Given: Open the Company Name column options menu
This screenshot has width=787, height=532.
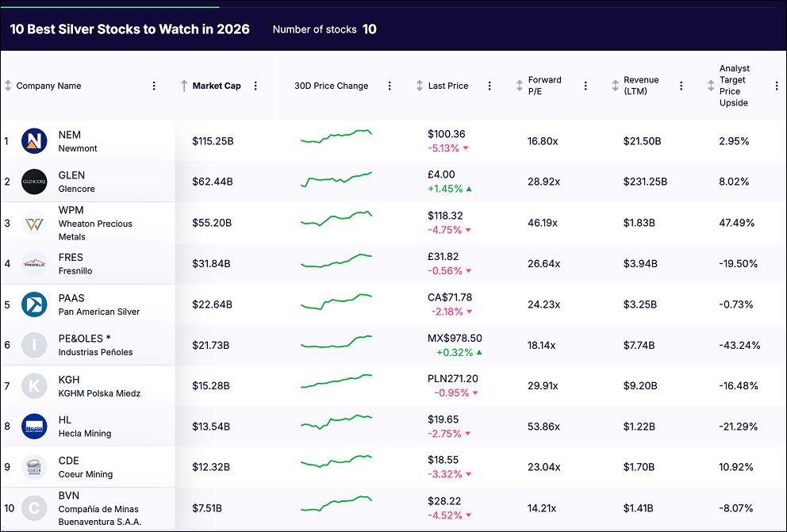Looking at the screenshot, I should [154, 86].
